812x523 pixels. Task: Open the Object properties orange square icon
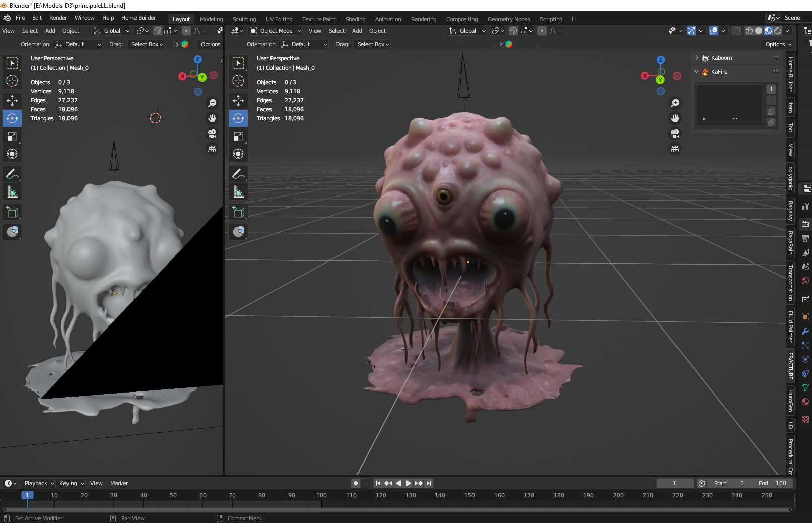click(805, 317)
